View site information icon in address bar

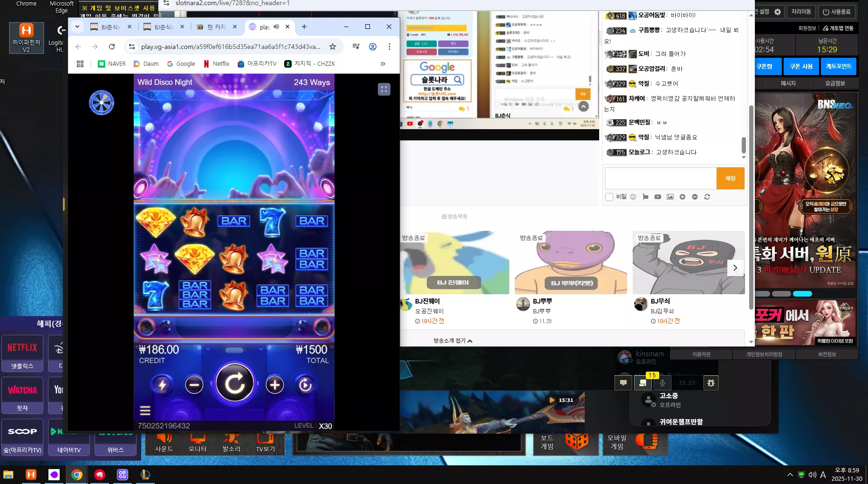132,47
